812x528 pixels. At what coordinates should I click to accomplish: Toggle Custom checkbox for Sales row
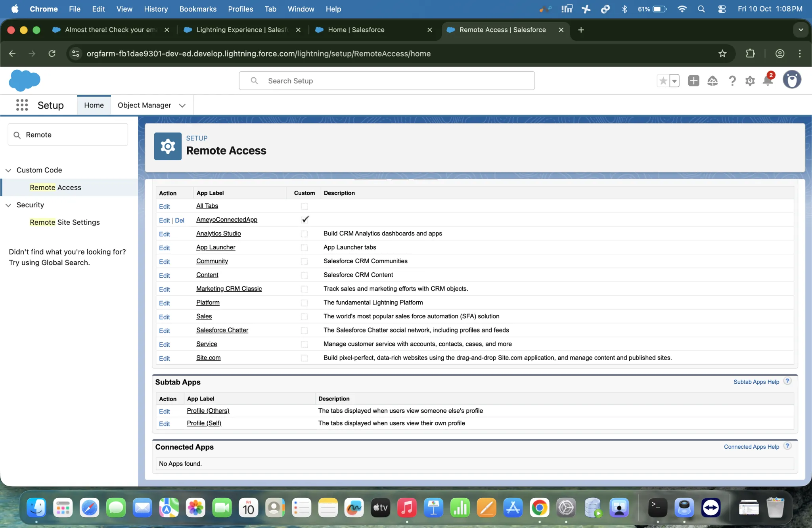(304, 316)
